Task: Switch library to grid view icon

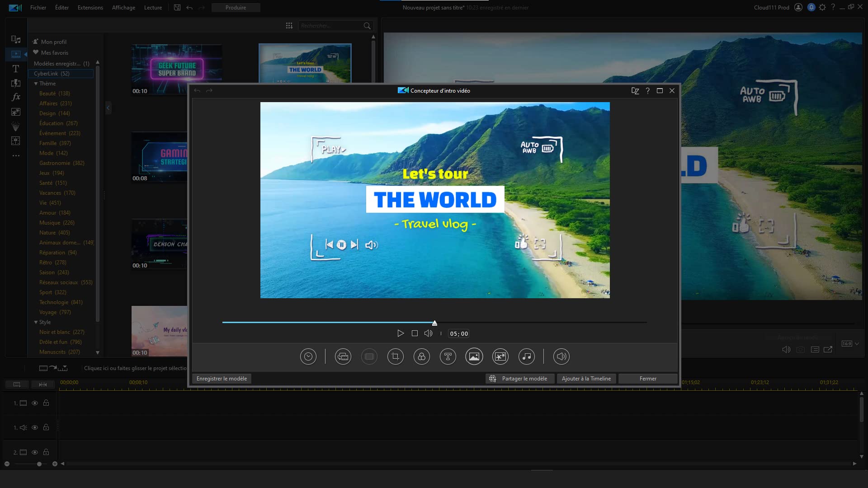Action: (x=289, y=26)
